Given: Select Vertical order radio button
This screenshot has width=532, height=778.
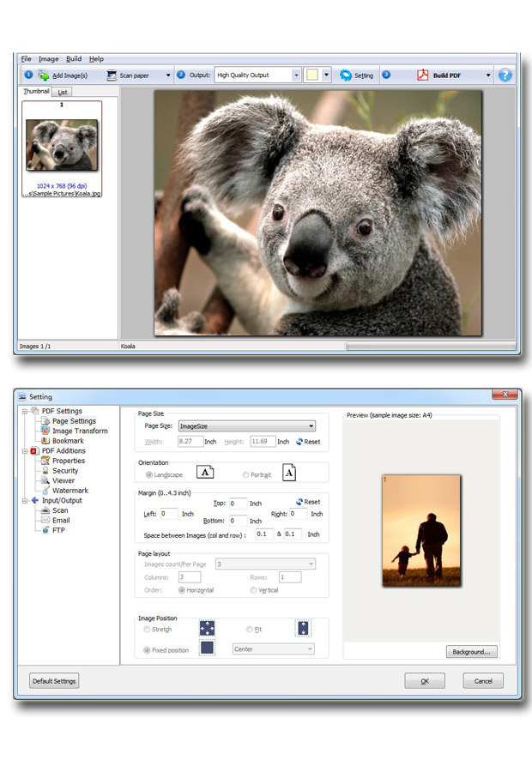Looking at the screenshot, I should [x=254, y=590].
